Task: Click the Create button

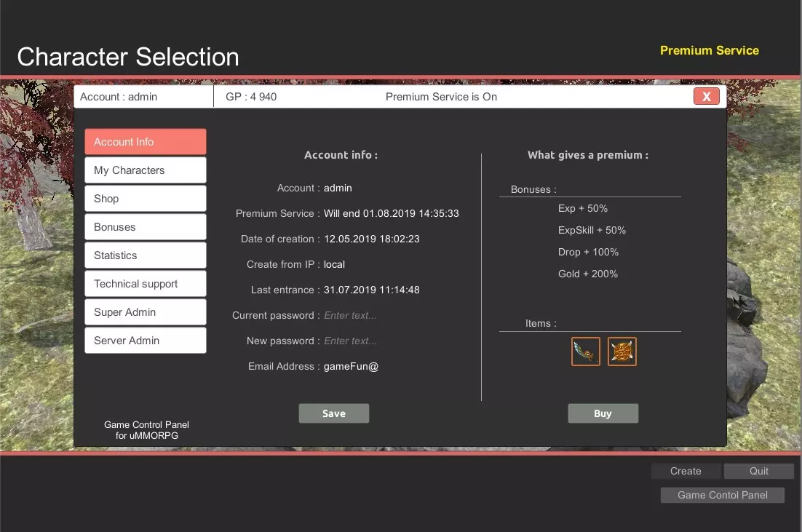Action: pos(685,471)
